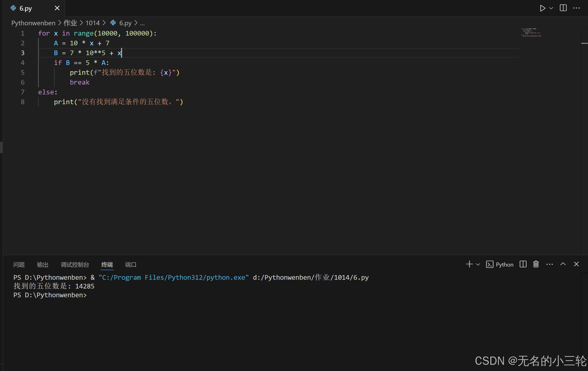The width and height of the screenshot is (588, 371).
Task: Create a new terminal with plus icon
Action: click(x=469, y=264)
